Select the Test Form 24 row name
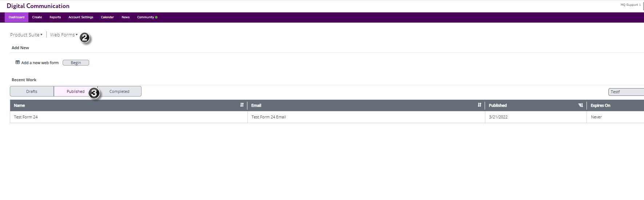This screenshot has width=644, height=200. 26,117
